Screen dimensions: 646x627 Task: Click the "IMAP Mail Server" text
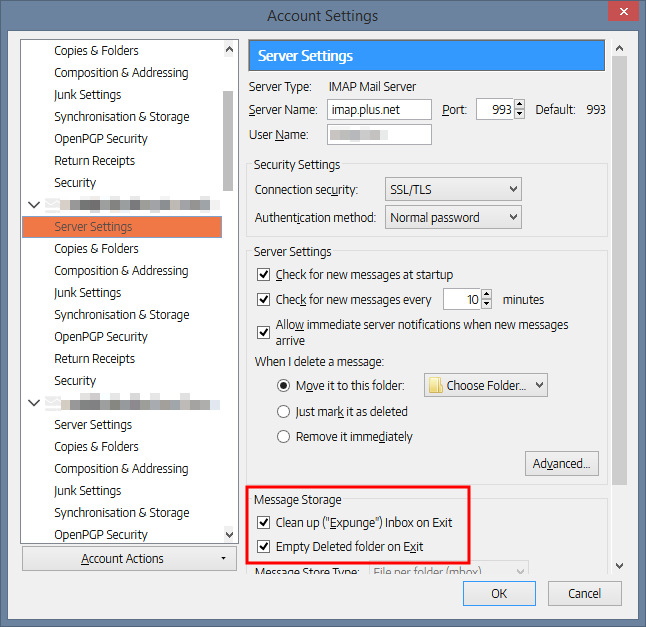(372, 87)
